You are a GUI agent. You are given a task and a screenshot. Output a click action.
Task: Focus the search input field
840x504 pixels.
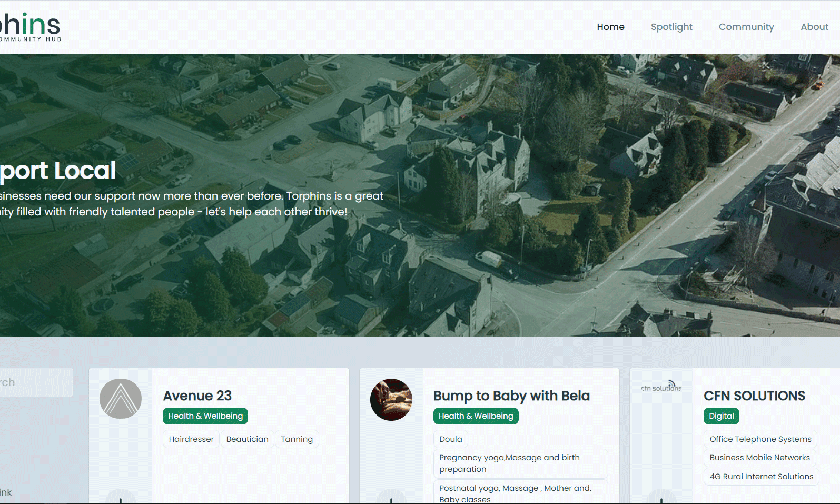pyautogui.click(x=35, y=382)
